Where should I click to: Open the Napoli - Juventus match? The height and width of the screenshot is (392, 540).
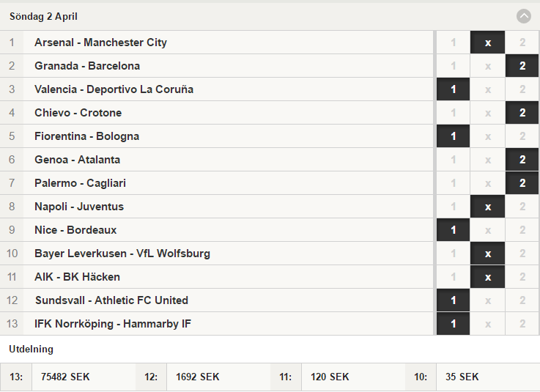pos(216,207)
